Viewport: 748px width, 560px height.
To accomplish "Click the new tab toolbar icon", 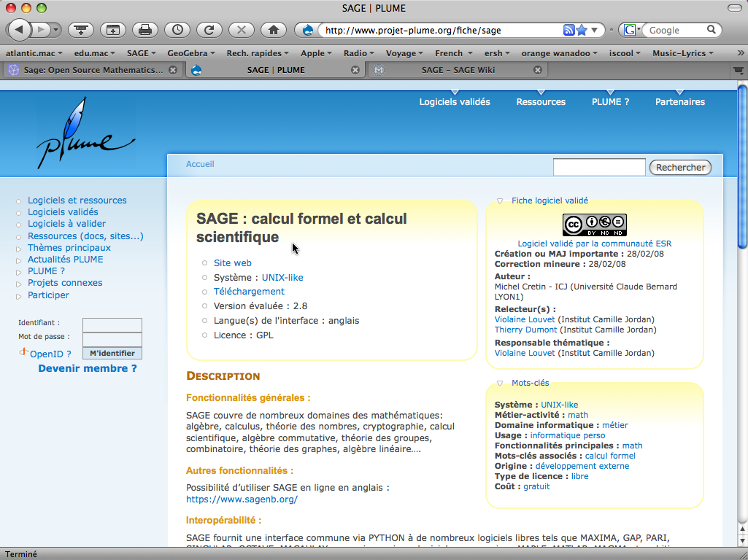I will point(81,30).
